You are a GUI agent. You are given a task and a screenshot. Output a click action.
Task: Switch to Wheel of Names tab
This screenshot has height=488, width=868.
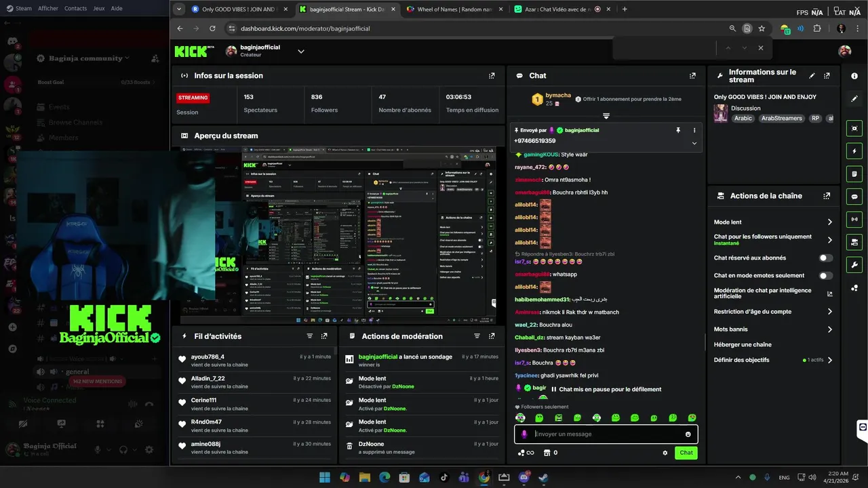tap(454, 9)
